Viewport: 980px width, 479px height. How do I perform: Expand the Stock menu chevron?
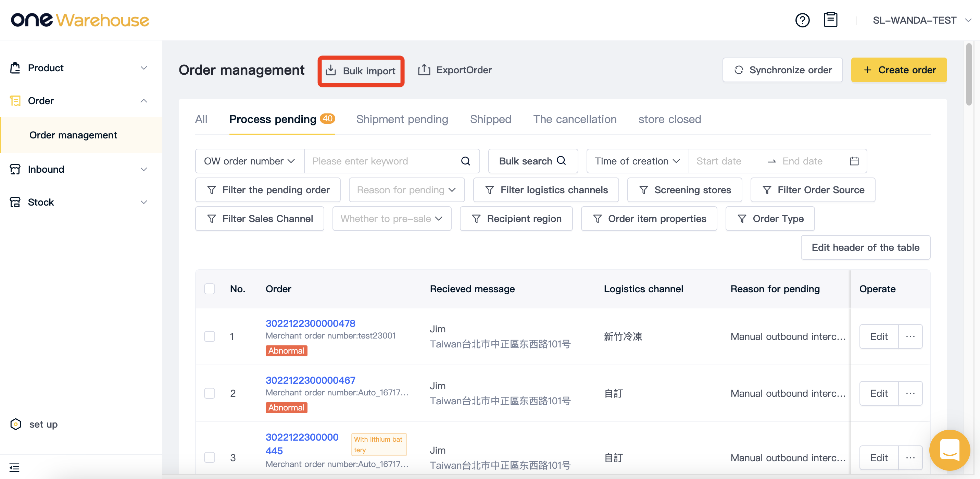(x=144, y=202)
